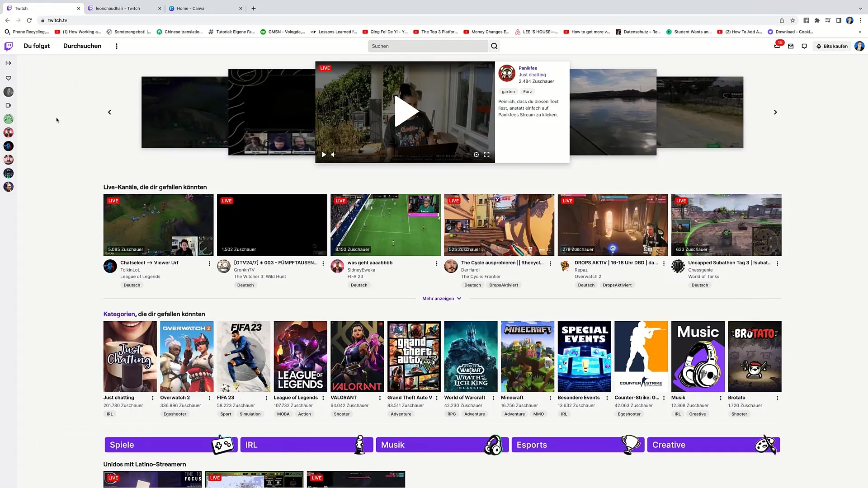868x488 pixels.
Task: Click the Twitch logo home icon
Action: (9, 46)
